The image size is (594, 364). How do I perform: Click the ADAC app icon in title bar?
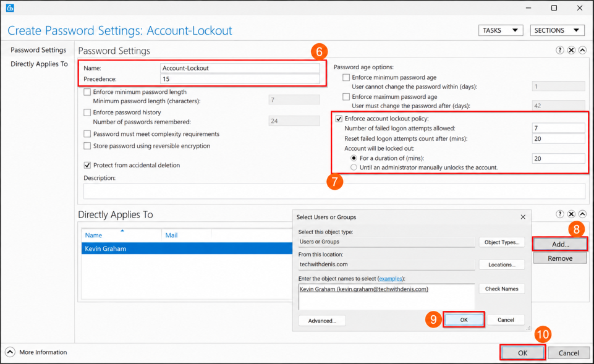tap(10, 8)
